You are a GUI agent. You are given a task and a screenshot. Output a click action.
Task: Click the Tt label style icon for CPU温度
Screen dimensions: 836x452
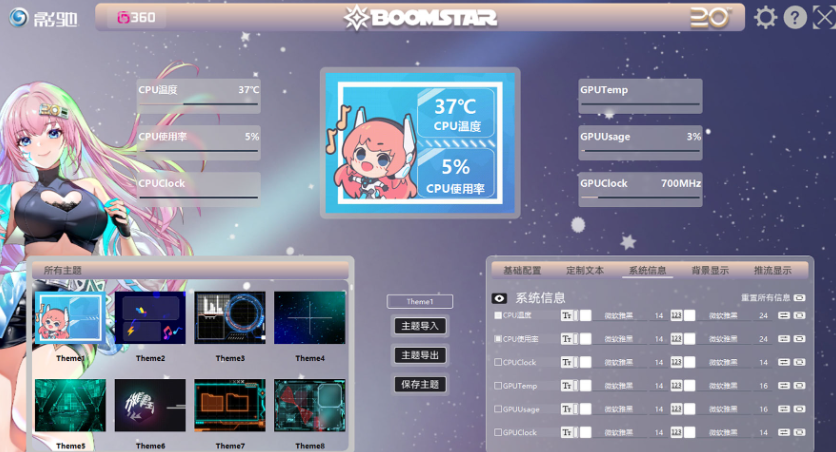click(567, 316)
